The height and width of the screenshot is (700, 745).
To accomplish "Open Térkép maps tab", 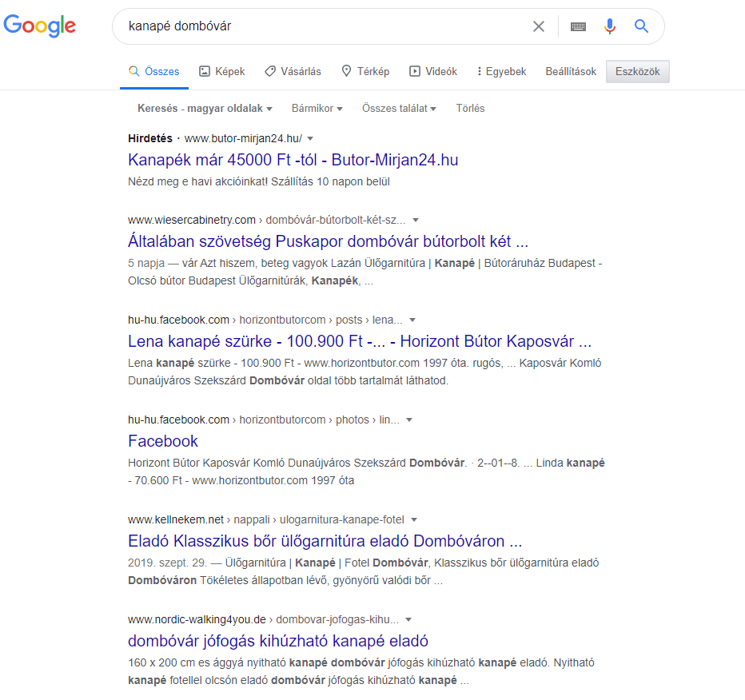I will tap(365, 71).
